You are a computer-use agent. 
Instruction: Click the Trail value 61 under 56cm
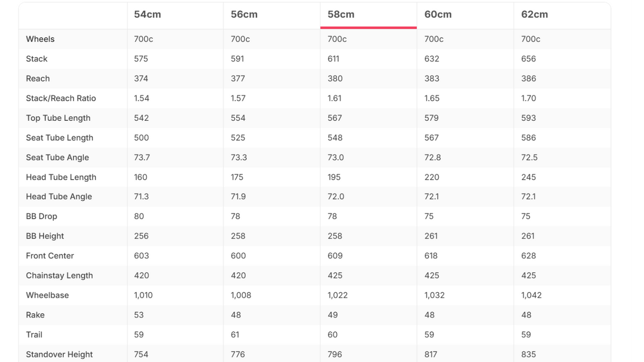point(235,335)
